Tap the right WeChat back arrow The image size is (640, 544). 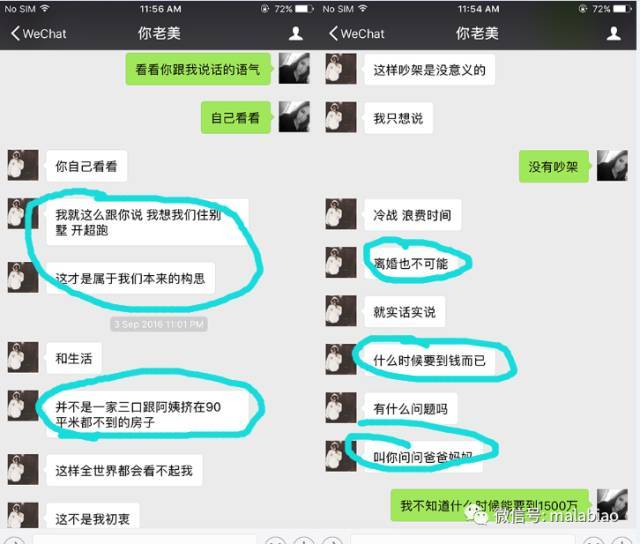(333, 33)
